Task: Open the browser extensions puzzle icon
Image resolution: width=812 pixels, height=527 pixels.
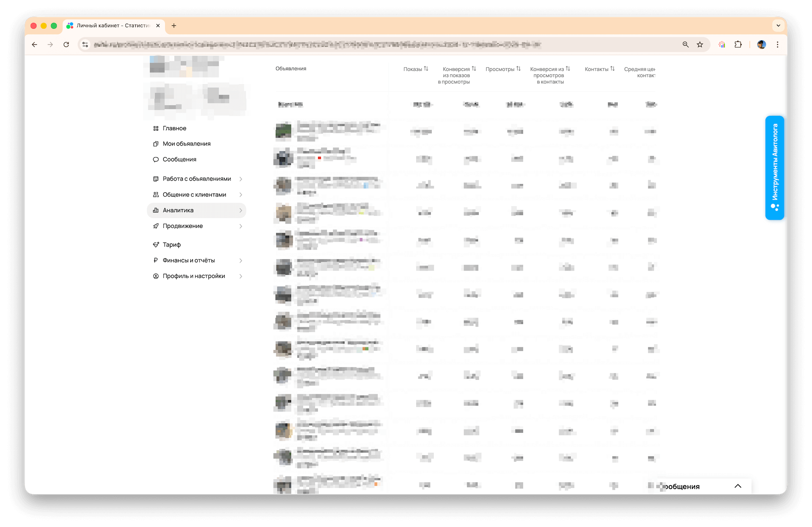Action: coord(738,44)
